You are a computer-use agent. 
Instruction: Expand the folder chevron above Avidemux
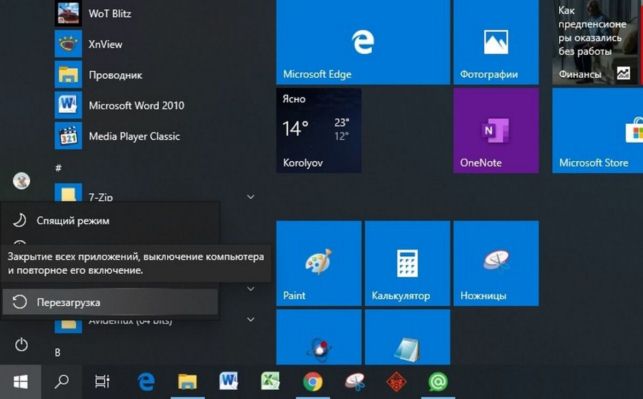tap(251, 289)
